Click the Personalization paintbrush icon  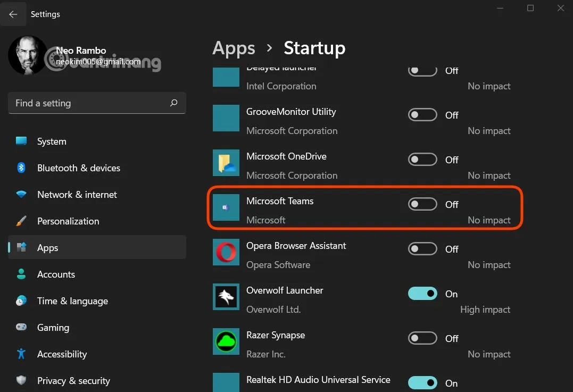click(21, 221)
